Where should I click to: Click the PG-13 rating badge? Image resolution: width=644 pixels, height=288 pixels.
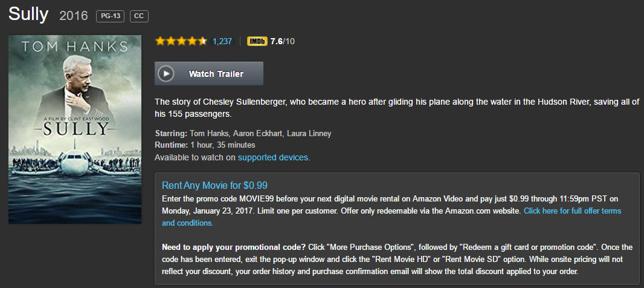click(x=110, y=16)
